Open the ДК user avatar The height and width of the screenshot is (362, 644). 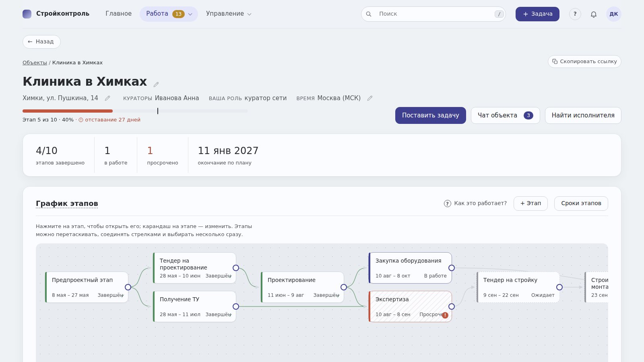[x=614, y=14]
